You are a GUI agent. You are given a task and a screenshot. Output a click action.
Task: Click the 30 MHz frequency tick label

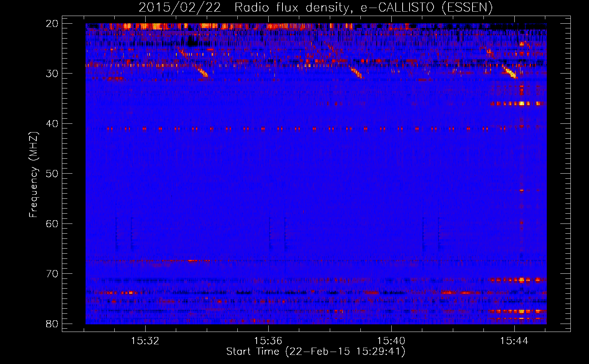(x=52, y=74)
